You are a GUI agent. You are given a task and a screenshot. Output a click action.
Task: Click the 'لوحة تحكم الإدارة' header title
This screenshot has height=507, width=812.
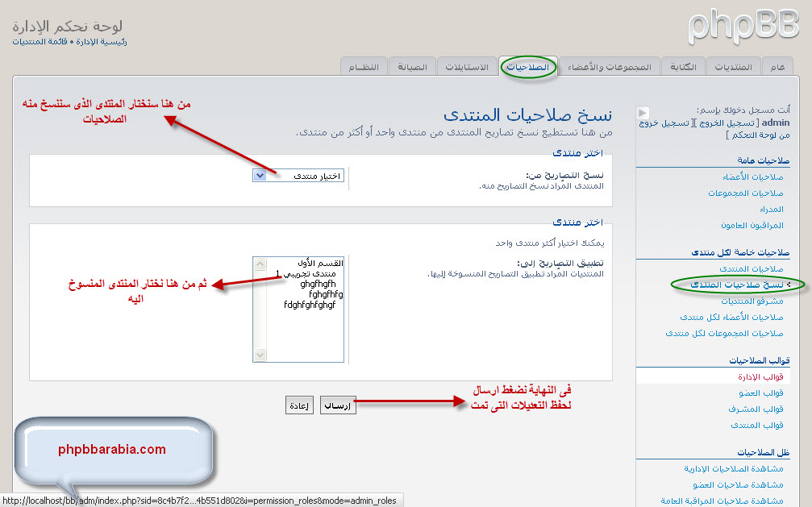[x=67, y=26]
